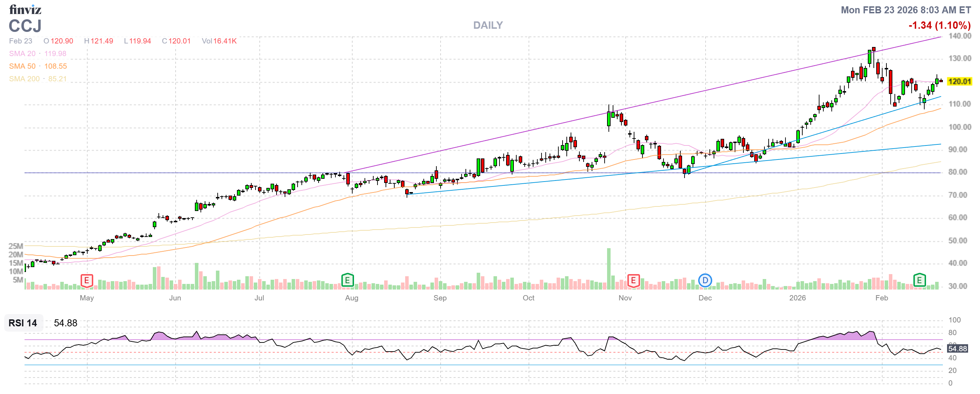
Task: Select the SMA 50 legend label
Action: (22, 66)
